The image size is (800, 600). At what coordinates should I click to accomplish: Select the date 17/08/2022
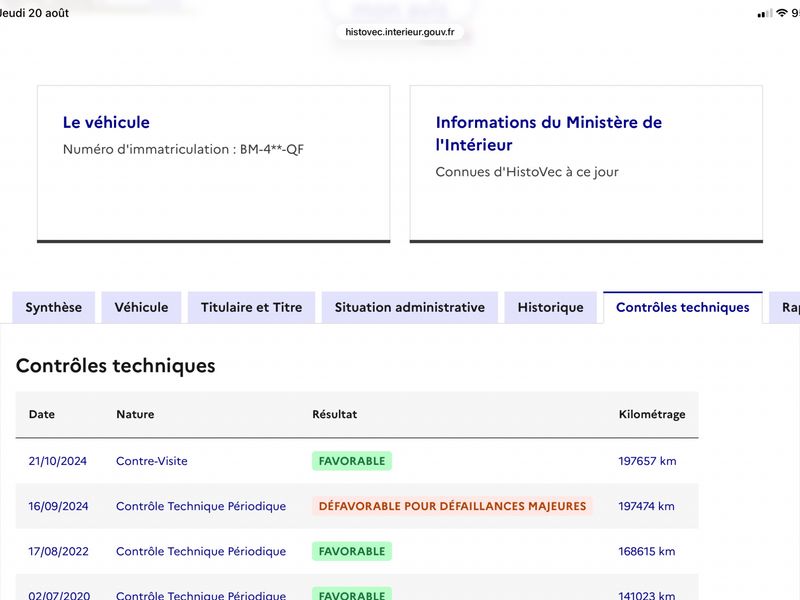(x=58, y=552)
